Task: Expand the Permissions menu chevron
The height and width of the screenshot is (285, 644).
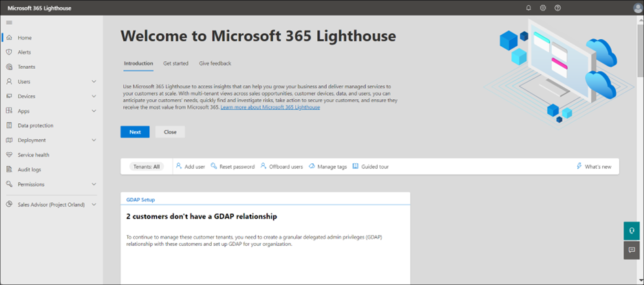Action: tap(94, 184)
